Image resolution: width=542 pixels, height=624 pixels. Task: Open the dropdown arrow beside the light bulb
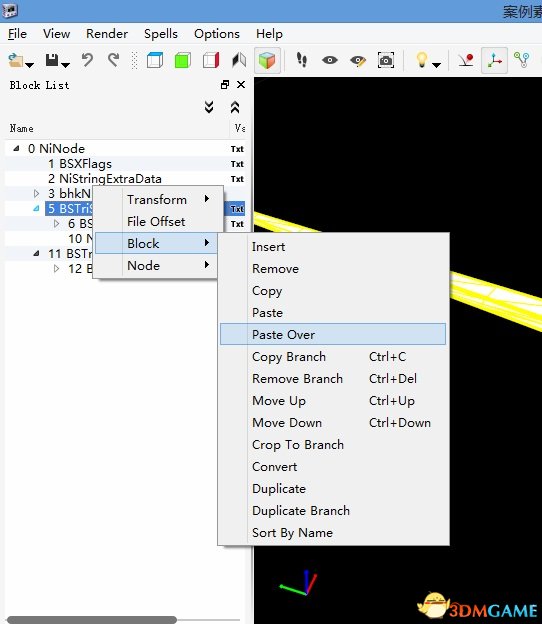(x=437, y=65)
